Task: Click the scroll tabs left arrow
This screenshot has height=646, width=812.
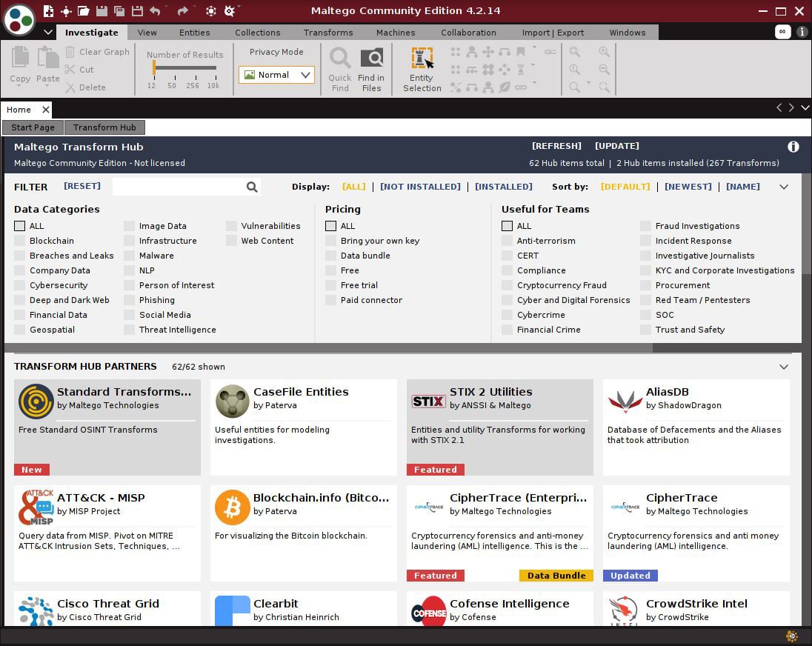Action: click(x=779, y=107)
